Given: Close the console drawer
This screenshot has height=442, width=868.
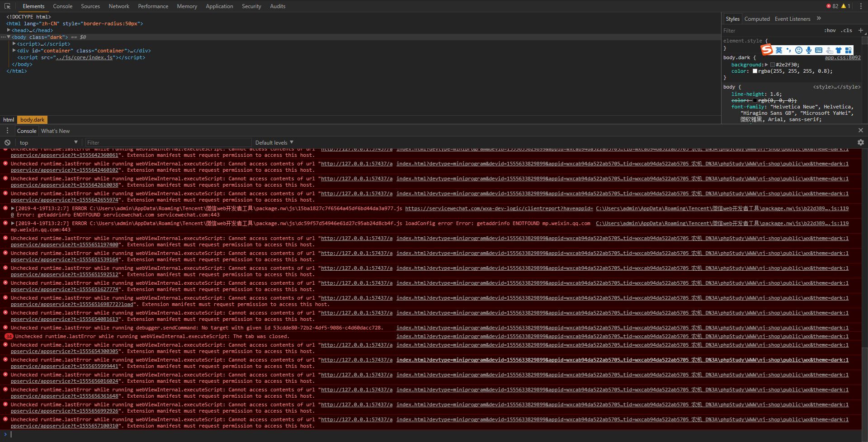Looking at the screenshot, I should click(860, 131).
